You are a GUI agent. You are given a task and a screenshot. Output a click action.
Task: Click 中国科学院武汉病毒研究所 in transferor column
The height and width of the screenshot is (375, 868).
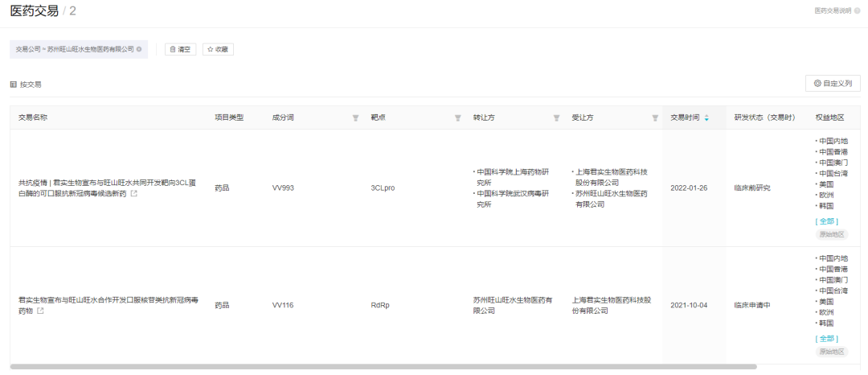pos(511,200)
